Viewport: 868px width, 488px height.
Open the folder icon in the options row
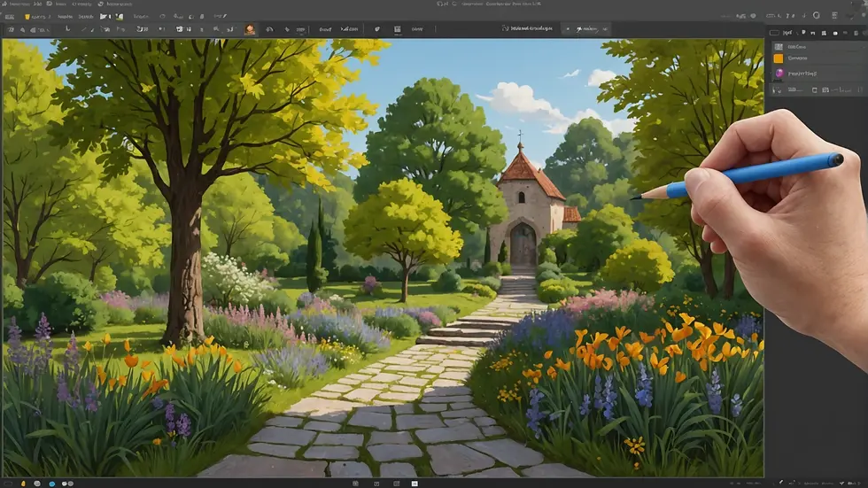104,17
